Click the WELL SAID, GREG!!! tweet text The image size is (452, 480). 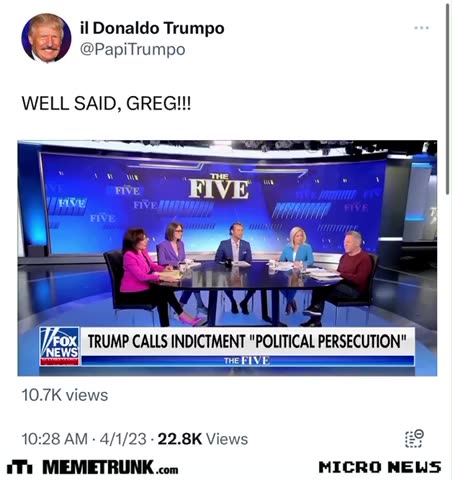tap(106, 103)
